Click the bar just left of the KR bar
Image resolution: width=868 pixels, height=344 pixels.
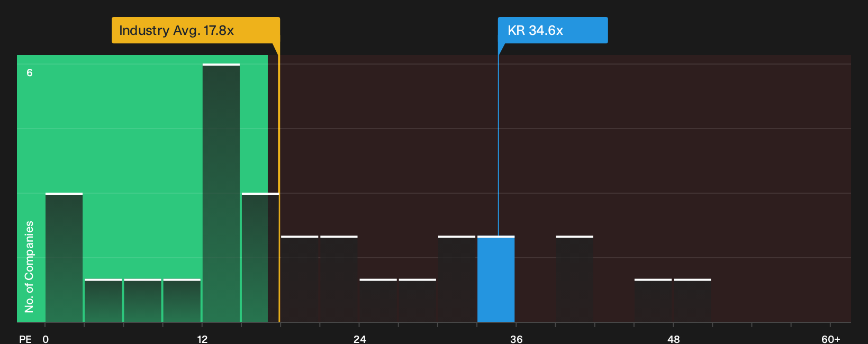coord(457,279)
